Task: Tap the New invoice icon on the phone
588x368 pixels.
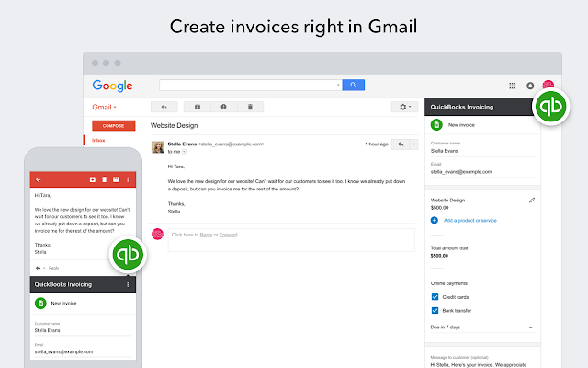Action: click(x=40, y=303)
